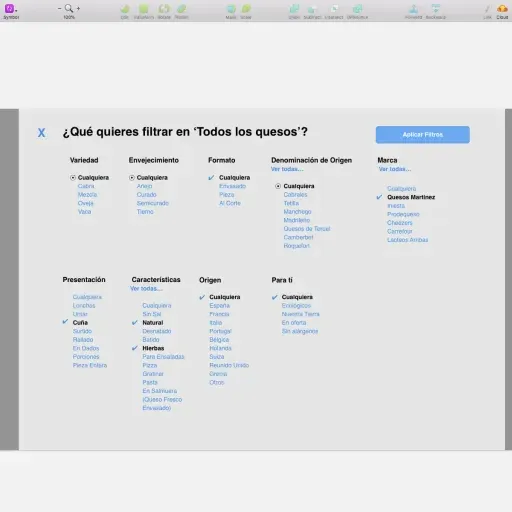
Task: Uncheck Natural under Características
Action: [134, 322]
